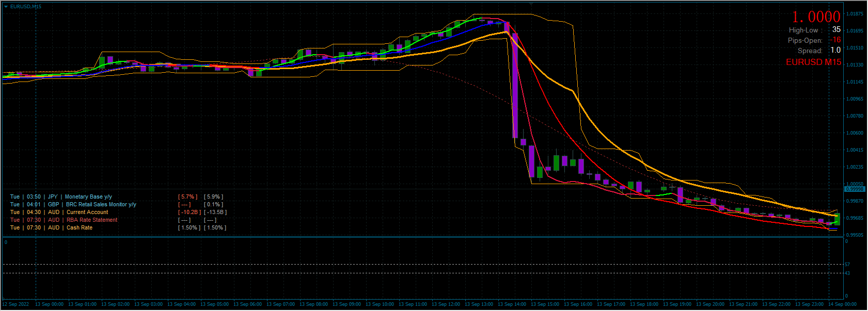
Task: Click the High-Low value 35
Action: pos(836,29)
